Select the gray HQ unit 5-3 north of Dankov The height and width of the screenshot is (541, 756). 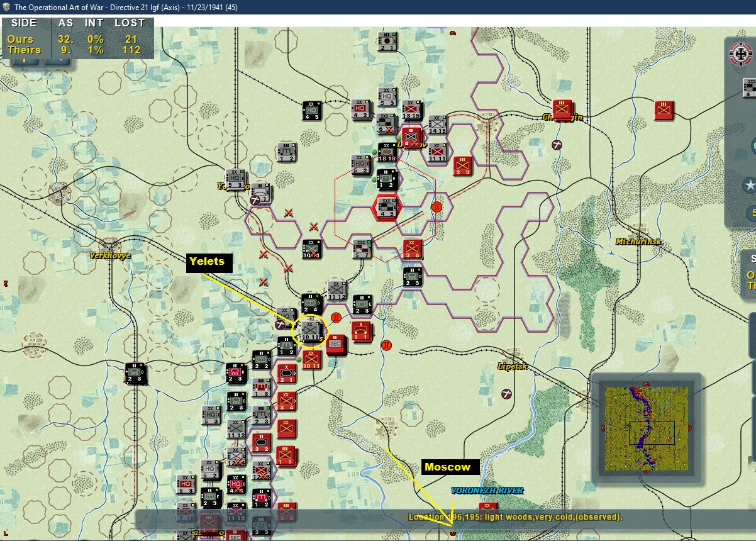tap(387, 96)
